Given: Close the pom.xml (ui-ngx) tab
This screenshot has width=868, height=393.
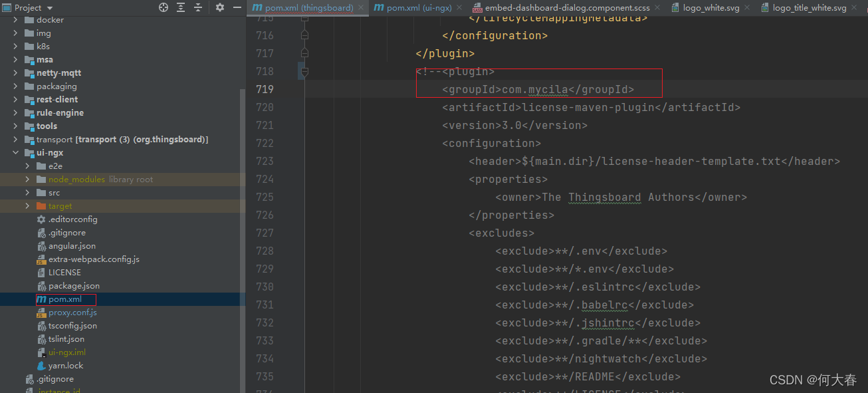Looking at the screenshot, I should click(459, 8).
